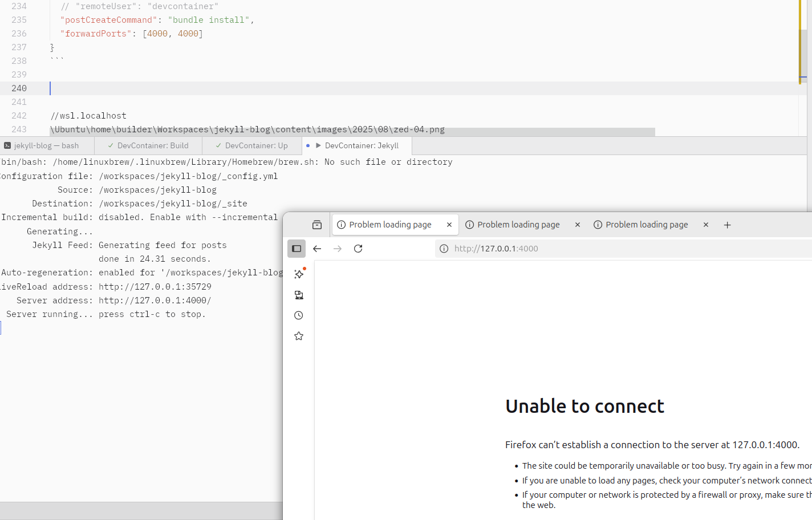Click checkmark icon on DevContainer: Build tab

point(111,145)
